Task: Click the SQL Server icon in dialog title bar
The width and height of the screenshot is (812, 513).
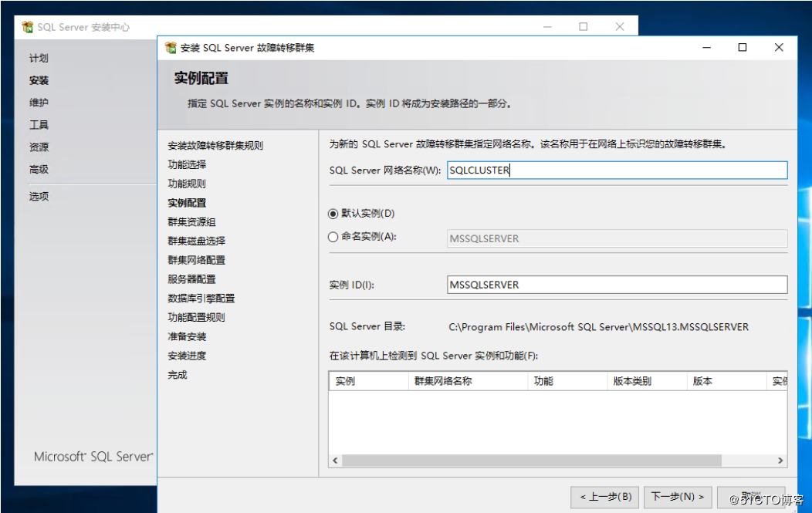Action: pos(170,47)
